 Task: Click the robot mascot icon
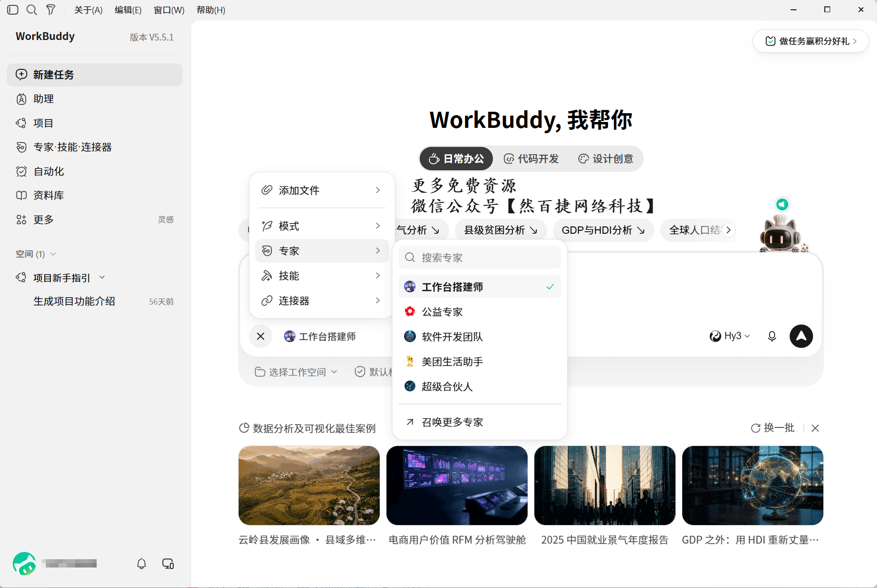(x=781, y=234)
